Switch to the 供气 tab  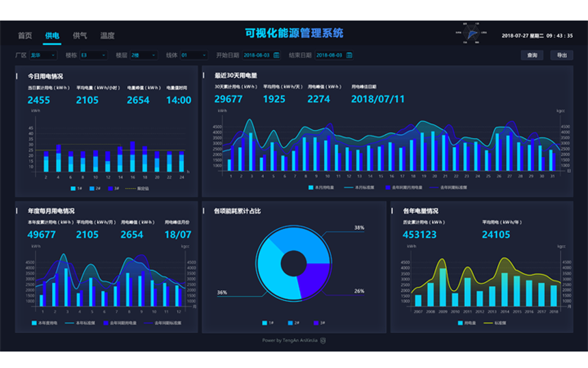click(x=80, y=36)
